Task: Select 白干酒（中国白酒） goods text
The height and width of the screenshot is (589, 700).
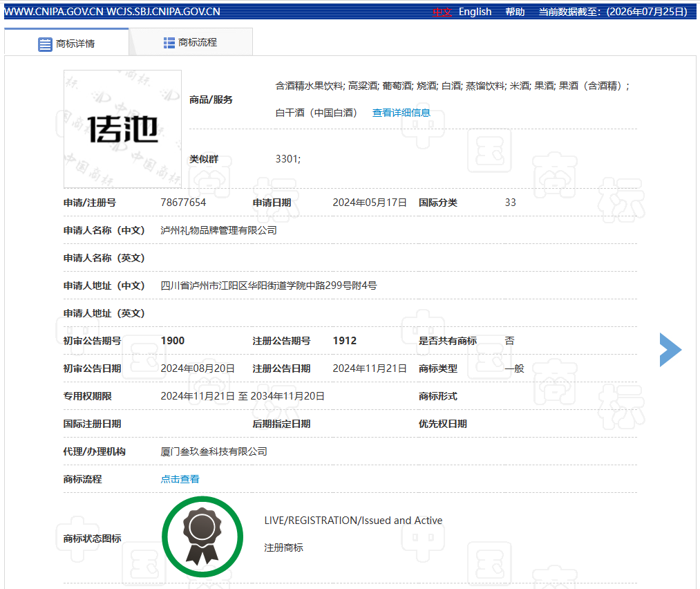Action: point(316,113)
